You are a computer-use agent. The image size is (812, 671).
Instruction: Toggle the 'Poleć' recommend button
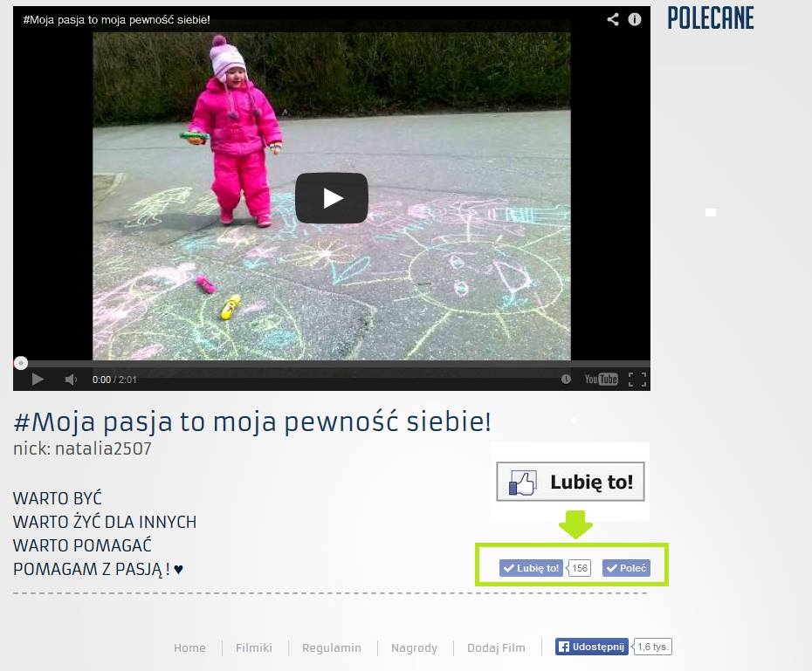626,568
